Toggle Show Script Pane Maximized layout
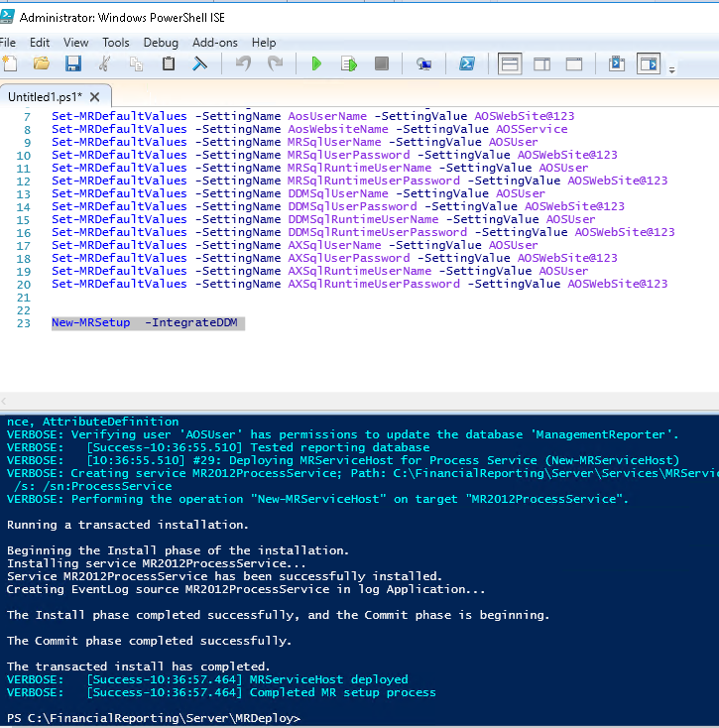Screen dimensions: 719x728 [573, 64]
